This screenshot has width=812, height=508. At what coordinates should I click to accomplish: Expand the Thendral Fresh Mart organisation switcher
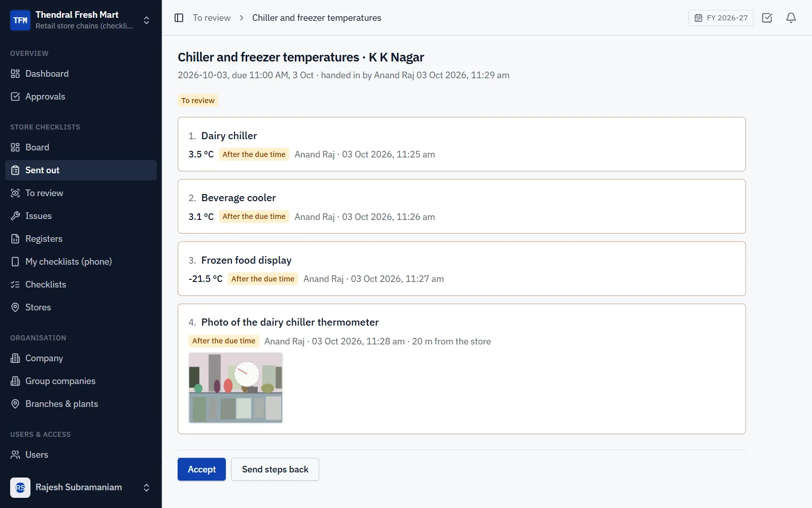[x=146, y=20]
